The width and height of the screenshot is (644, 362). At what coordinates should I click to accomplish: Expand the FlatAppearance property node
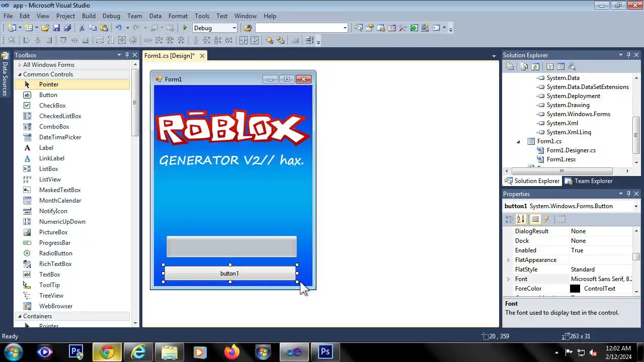point(508,260)
